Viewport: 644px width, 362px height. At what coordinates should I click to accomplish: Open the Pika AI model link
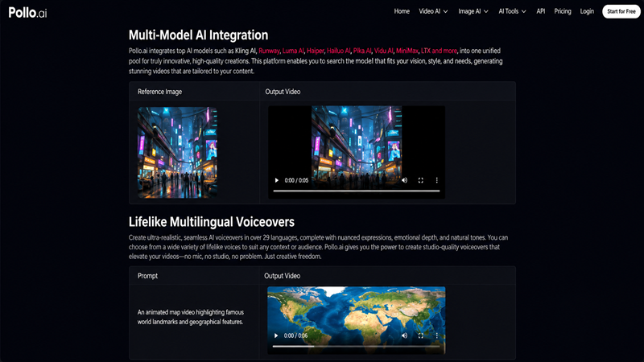click(x=362, y=51)
